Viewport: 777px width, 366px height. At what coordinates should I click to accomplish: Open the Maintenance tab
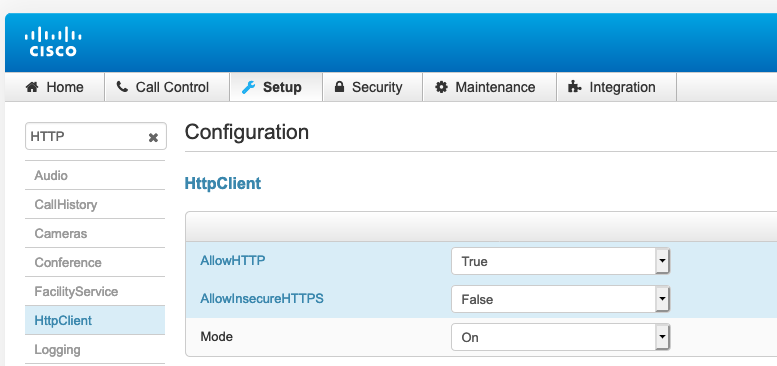coord(490,87)
